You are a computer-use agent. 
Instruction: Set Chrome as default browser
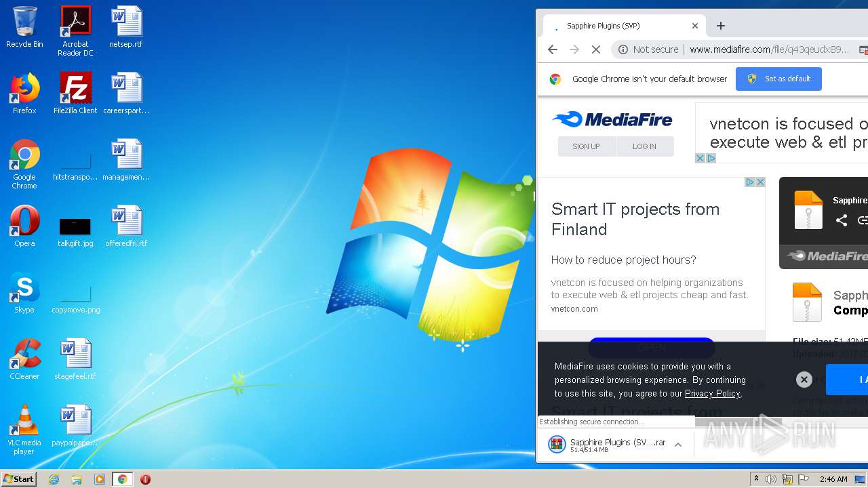pyautogui.click(x=778, y=79)
